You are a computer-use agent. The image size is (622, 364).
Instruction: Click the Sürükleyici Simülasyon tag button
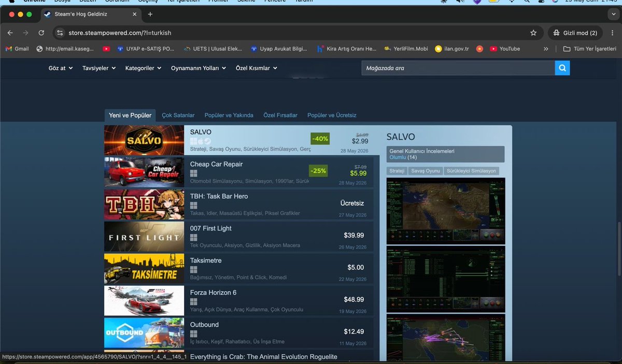click(x=472, y=171)
